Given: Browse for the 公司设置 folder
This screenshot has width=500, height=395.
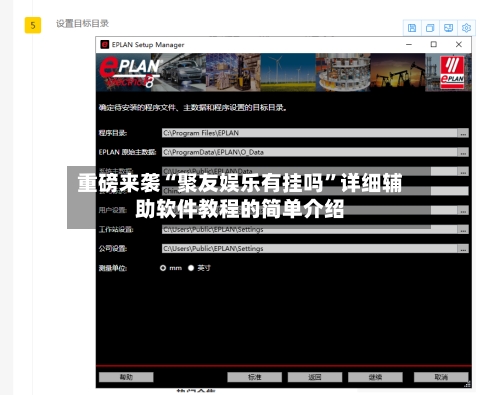Looking at the screenshot, I should click(463, 249).
